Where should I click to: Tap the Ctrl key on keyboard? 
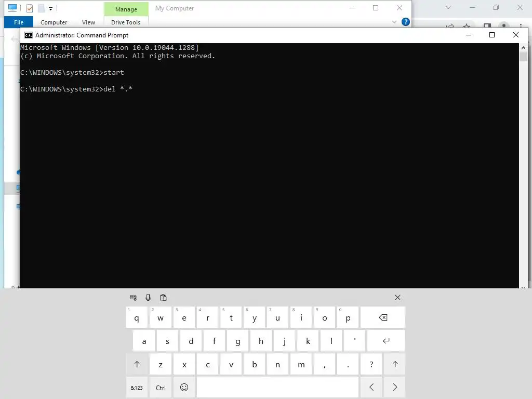pyautogui.click(x=161, y=388)
